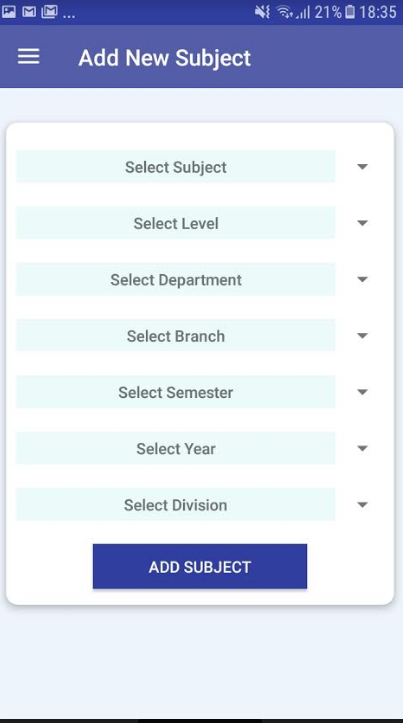Expand the Select Division dropdown arrow
The height and width of the screenshot is (723, 403).
pyautogui.click(x=362, y=505)
